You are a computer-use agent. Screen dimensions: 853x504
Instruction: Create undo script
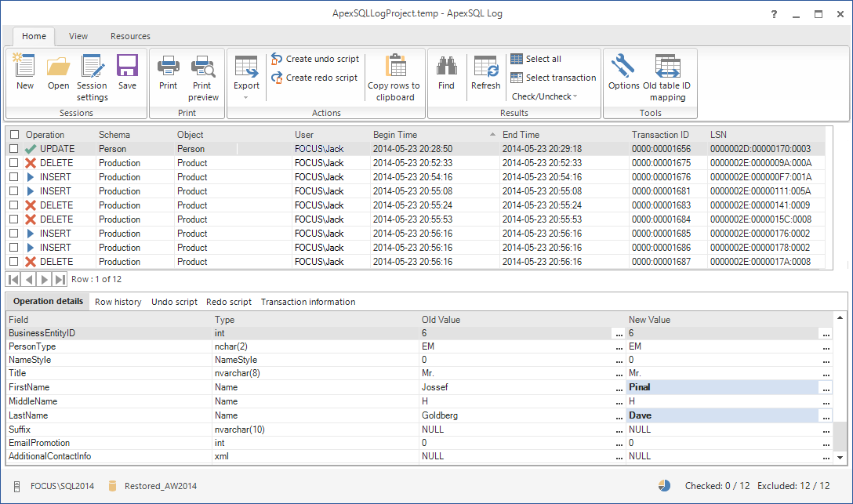tap(315, 59)
